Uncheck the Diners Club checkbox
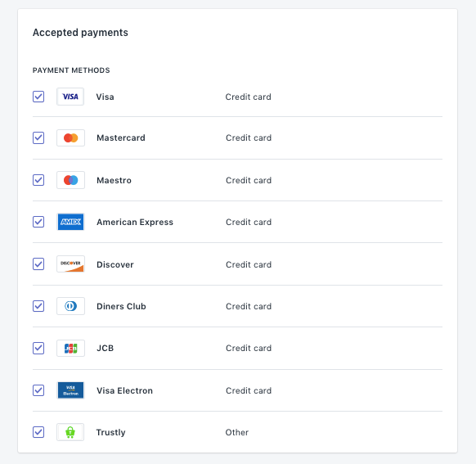Image resolution: width=476 pixels, height=464 pixels. 38,306
